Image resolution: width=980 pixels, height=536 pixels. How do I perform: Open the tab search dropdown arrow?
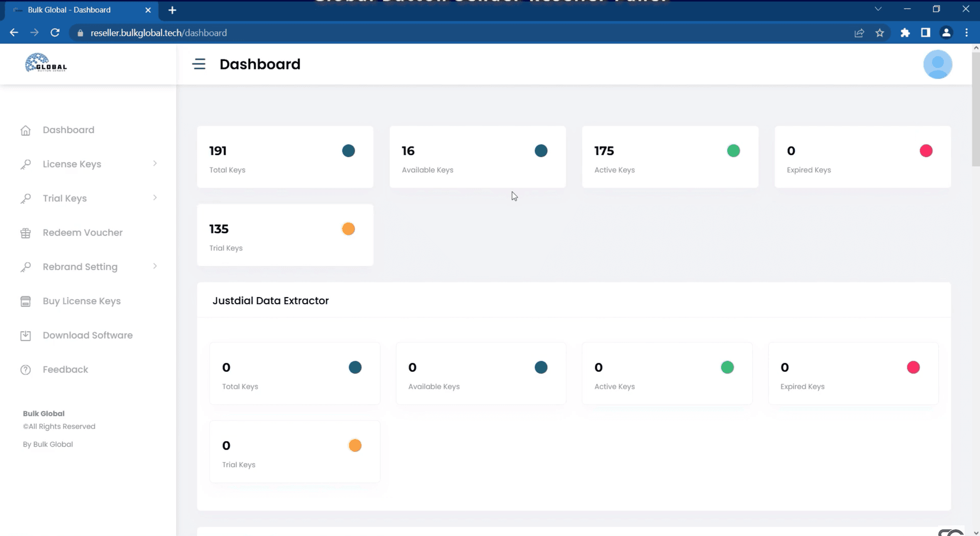pyautogui.click(x=878, y=9)
